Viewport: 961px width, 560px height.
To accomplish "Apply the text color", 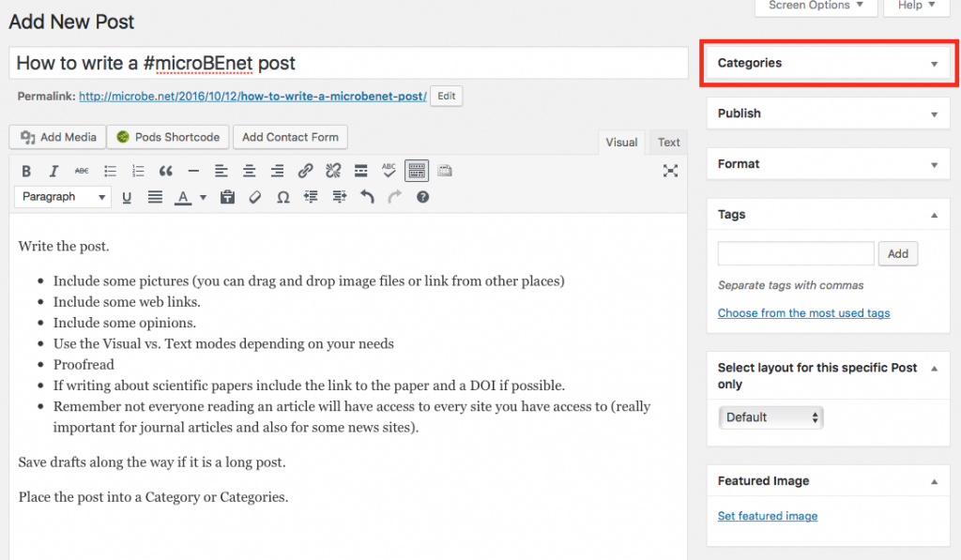I will click(x=183, y=197).
